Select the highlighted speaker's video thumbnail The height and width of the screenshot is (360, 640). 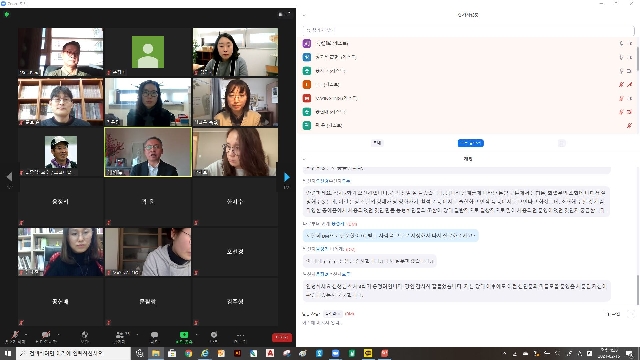tap(148, 152)
